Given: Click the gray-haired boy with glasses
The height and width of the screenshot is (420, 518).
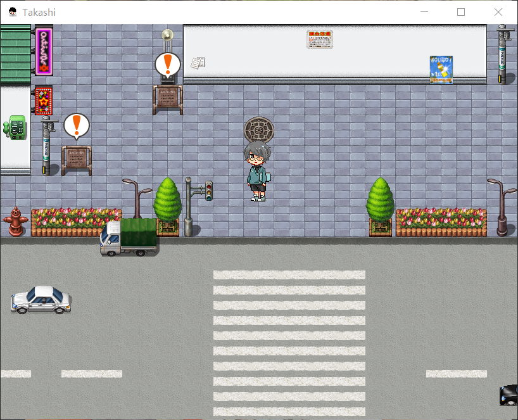Looking at the screenshot, I should [x=258, y=171].
